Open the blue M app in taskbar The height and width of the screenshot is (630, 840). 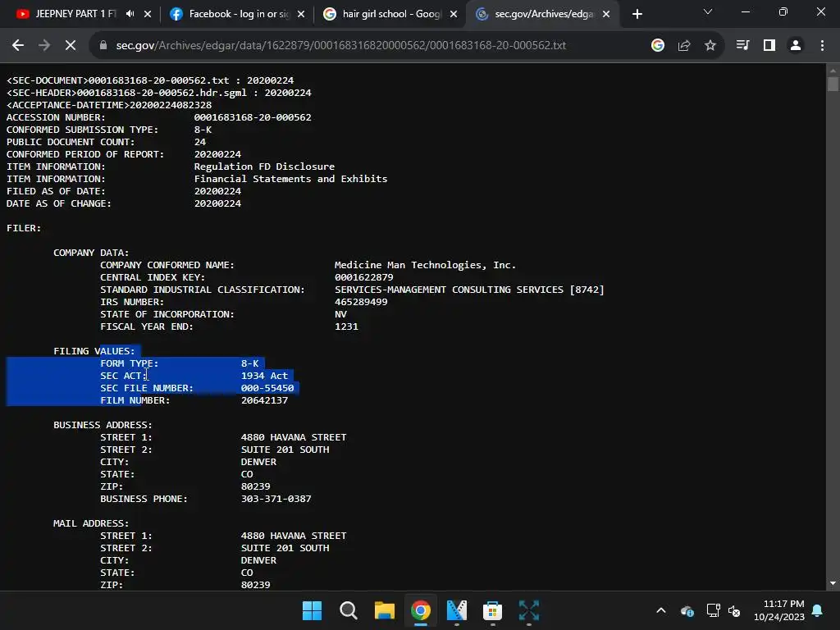(x=456, y=610)
